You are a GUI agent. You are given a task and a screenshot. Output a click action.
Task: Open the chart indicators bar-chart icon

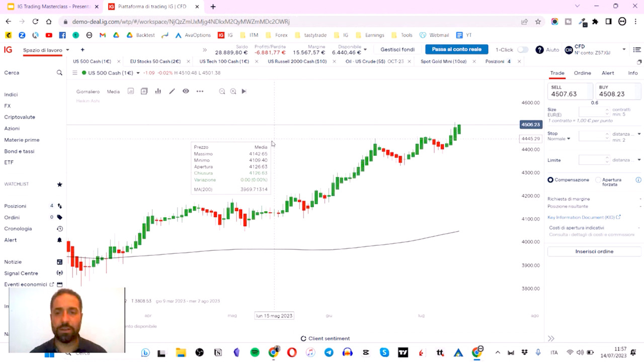[158, 92]
